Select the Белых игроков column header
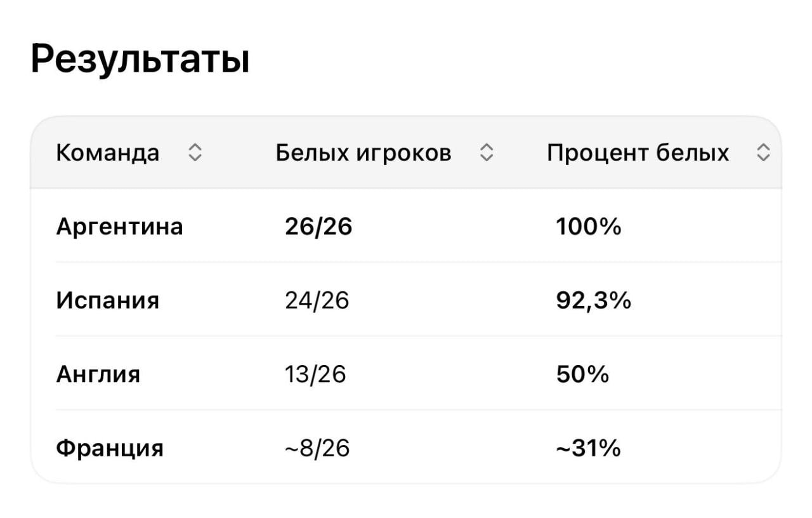The height and width of the screenshot is (518, 812). [363, 153]
